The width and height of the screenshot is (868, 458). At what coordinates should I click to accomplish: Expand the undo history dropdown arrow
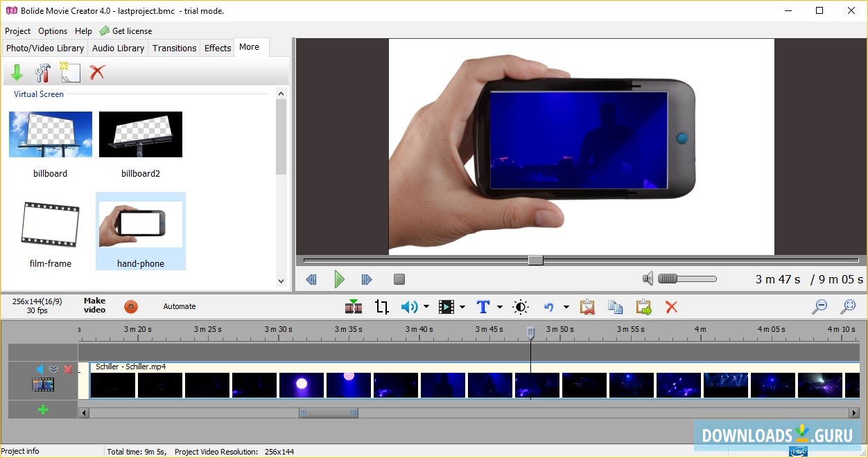566,307
